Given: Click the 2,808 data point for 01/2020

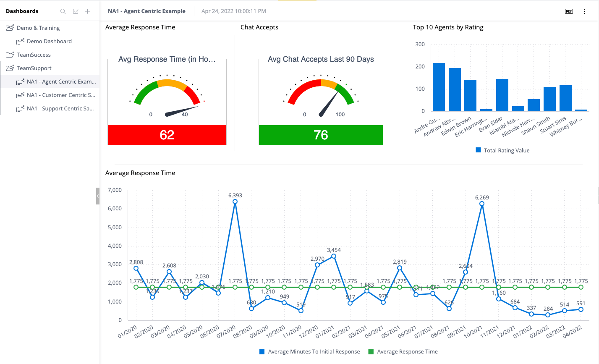Looking at the screenshot, I should click(x=136, y=268).
